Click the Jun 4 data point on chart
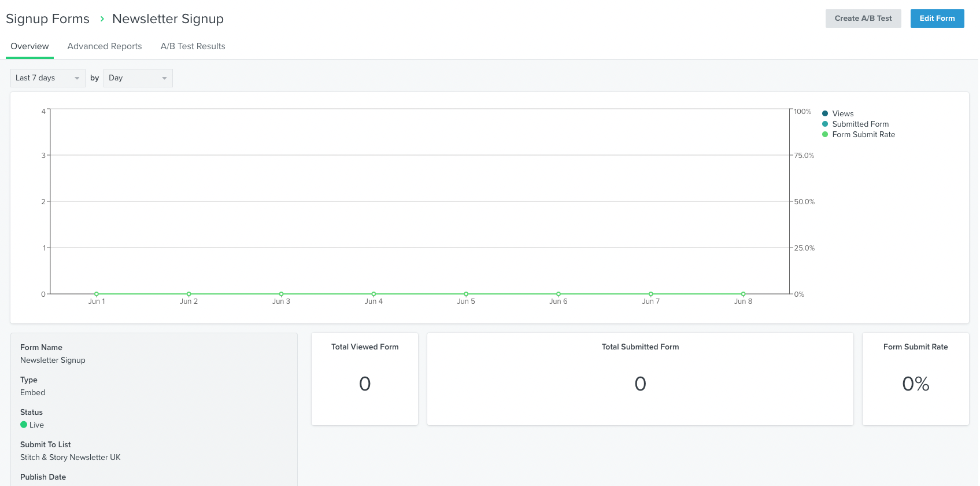Image resolution: width=980 pixels, height=486 pixels. 373,294
